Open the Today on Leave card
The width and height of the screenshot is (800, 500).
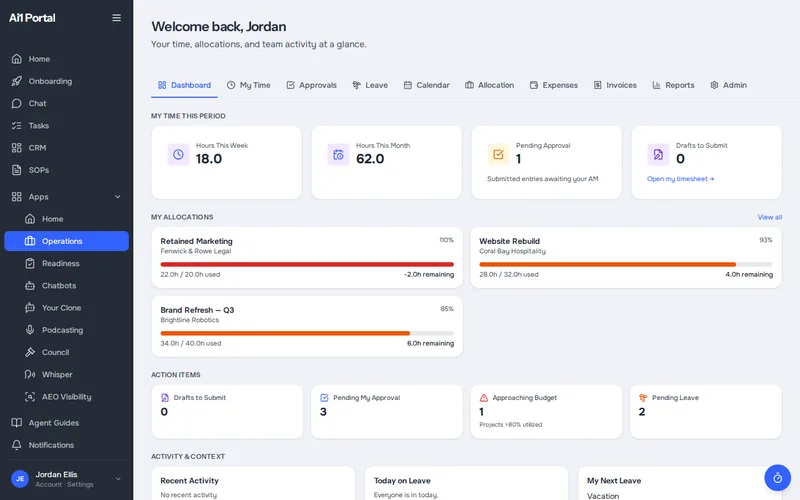pos(466,484)
